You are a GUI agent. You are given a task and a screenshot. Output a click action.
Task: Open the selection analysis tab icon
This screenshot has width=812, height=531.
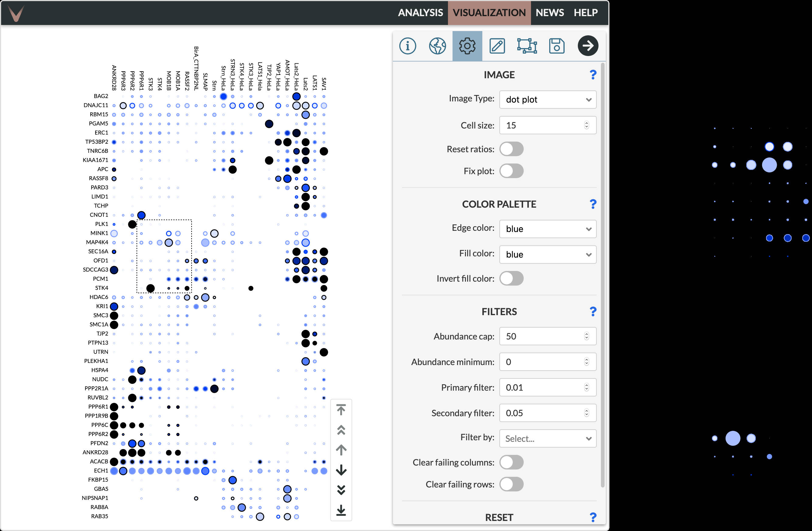pos(526,46)
